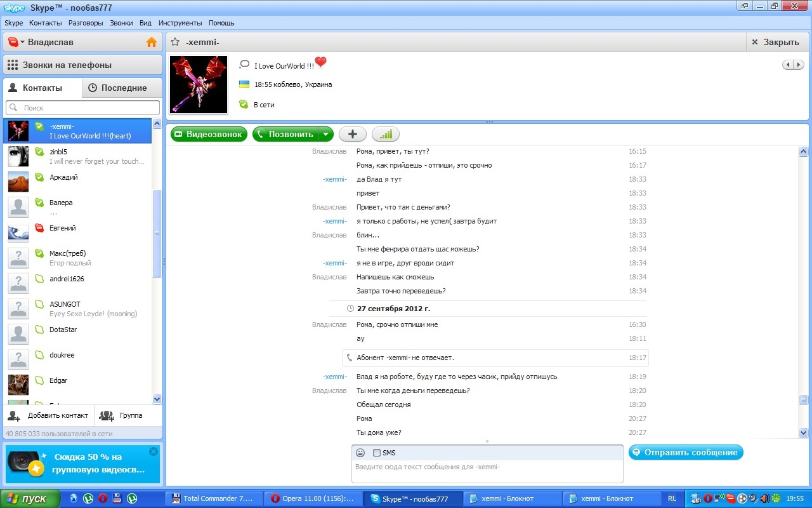812x508 pixels.
Task: Switch to Opera in the taskbar
Action: 313,498
